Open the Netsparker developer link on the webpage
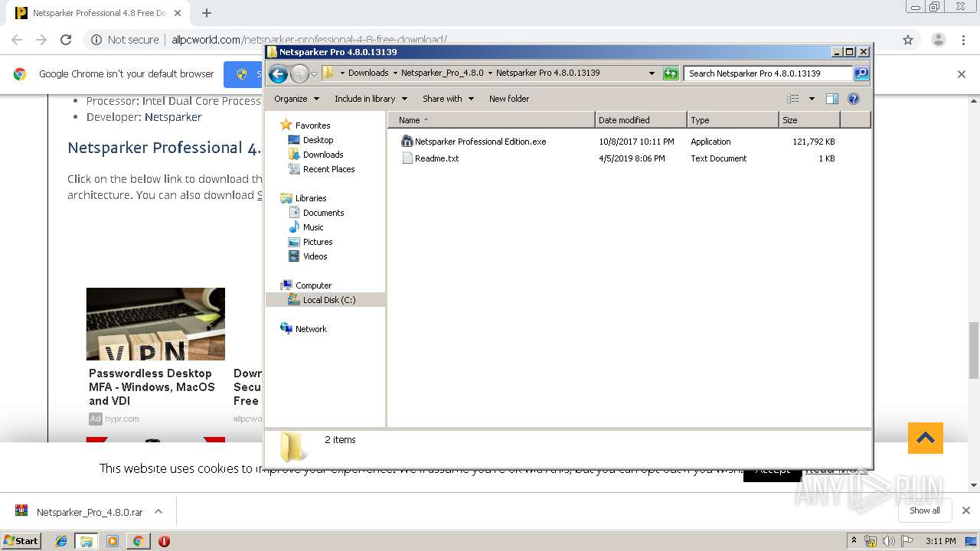 click(x=173, y=117)
